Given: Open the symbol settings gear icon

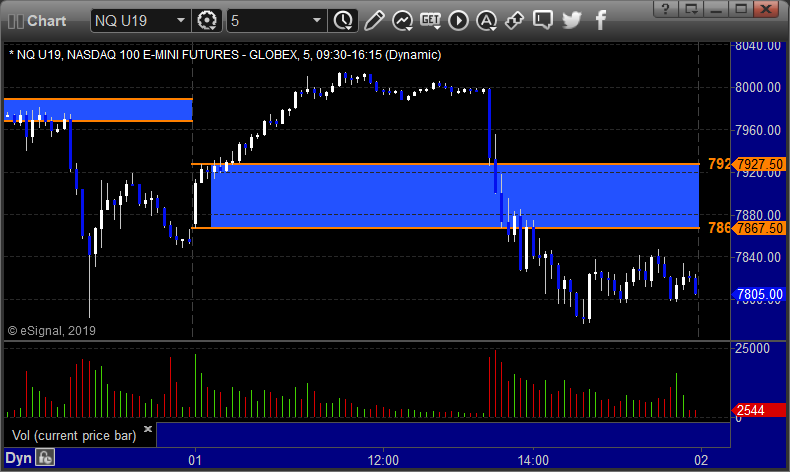Looking at the screenshot, I should coord(207,21).
